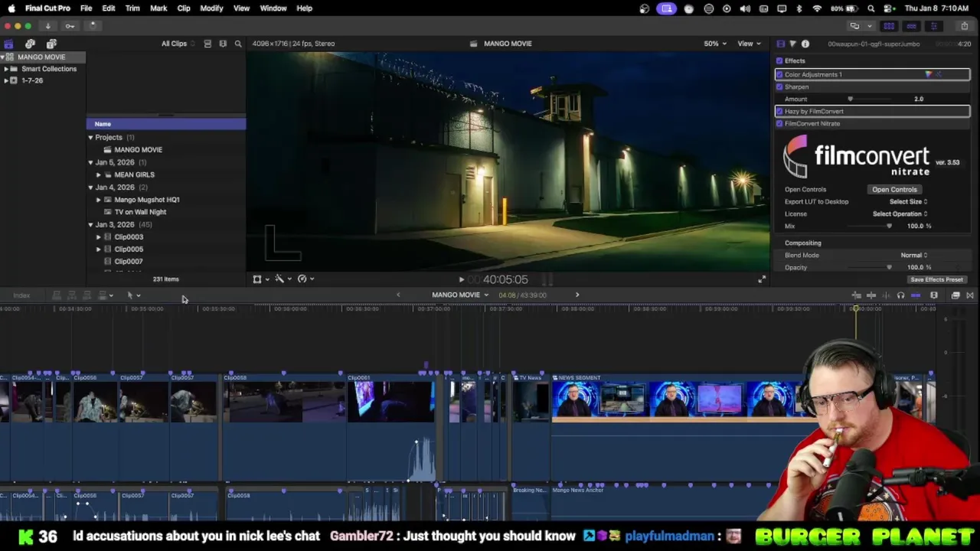
Task: Collapse the Projects group
Action: point(90,138)
